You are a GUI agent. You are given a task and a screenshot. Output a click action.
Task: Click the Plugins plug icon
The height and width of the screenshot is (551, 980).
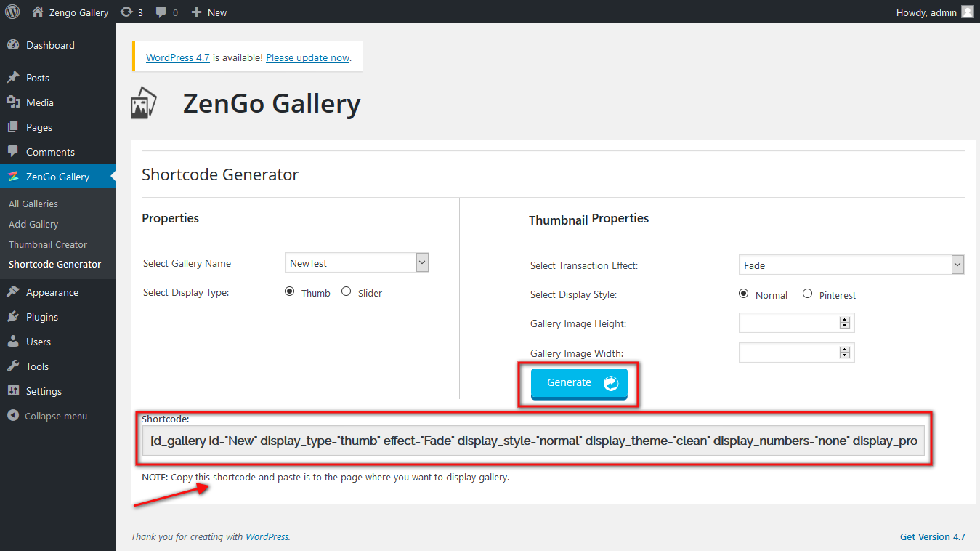[13, 317]
